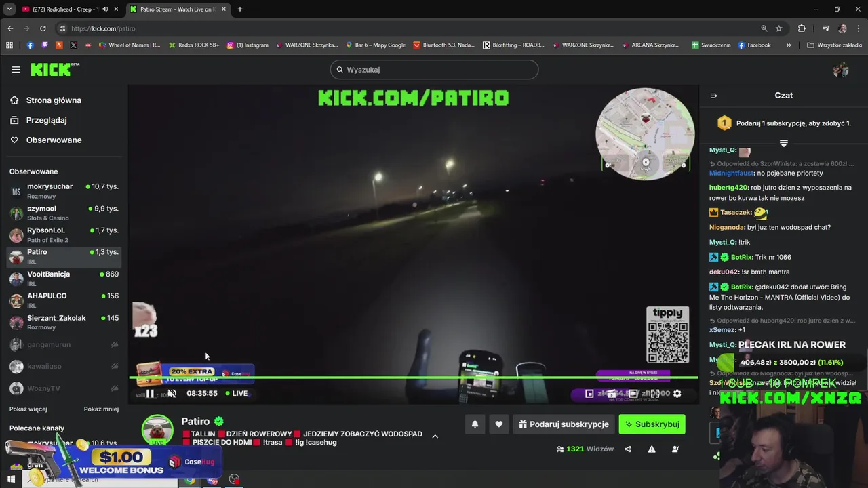Open Swiadczenia bookmark

point(711,45)
